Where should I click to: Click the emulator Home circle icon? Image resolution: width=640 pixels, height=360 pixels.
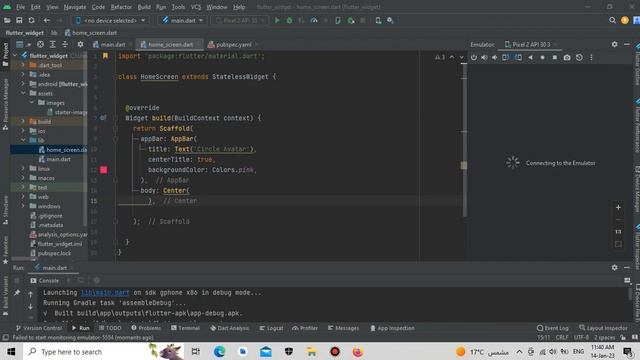[x=542, y=58]
